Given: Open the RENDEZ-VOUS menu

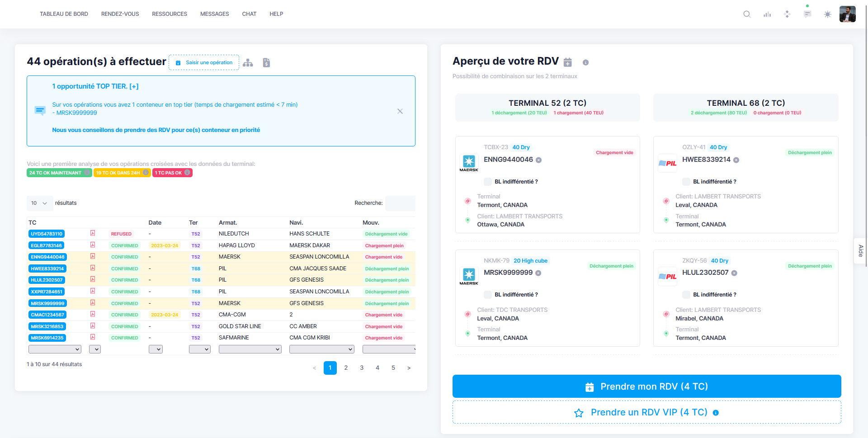Looking at the screenshot, I should pyautogui.click(x=120, y=14).
